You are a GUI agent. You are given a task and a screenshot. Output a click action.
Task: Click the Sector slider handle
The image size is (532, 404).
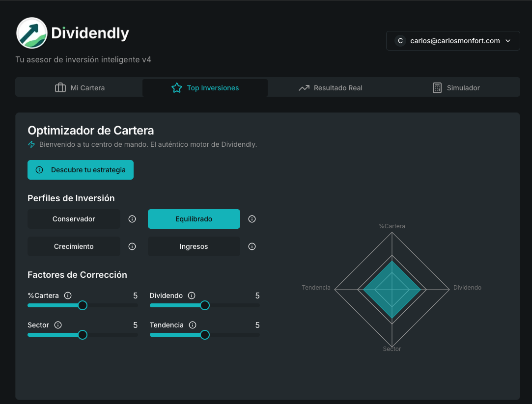point(83,335)
